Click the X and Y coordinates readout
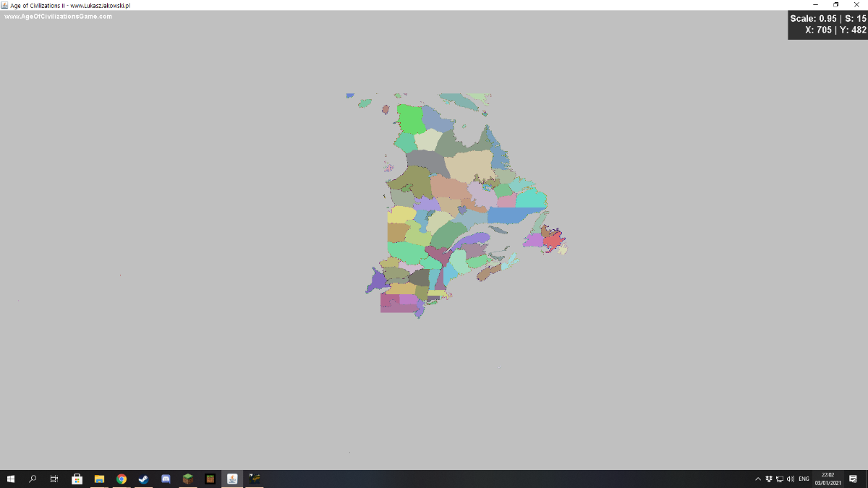This screenshot has height=488, width=868. pyautogui.click(x=835, y=30)
